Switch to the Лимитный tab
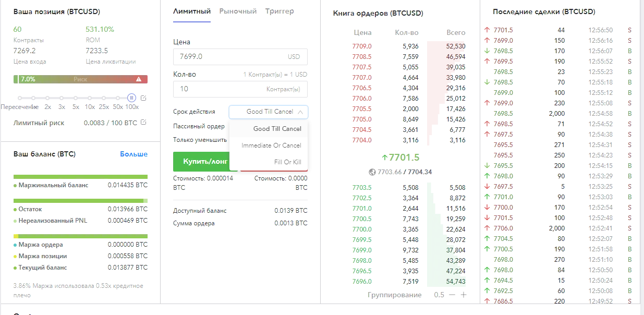This screenshot has height=315, width=644. click(192, 11)
